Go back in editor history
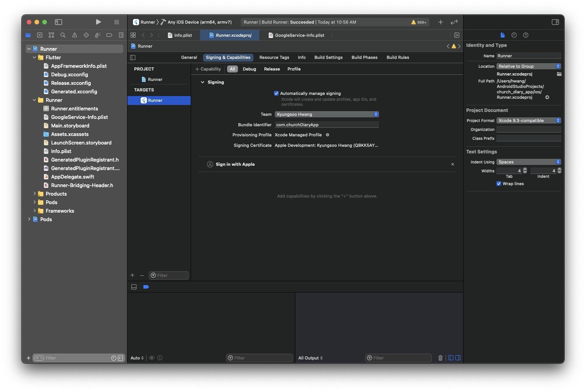Screen dimensions: 586x392 pos(143,35)
